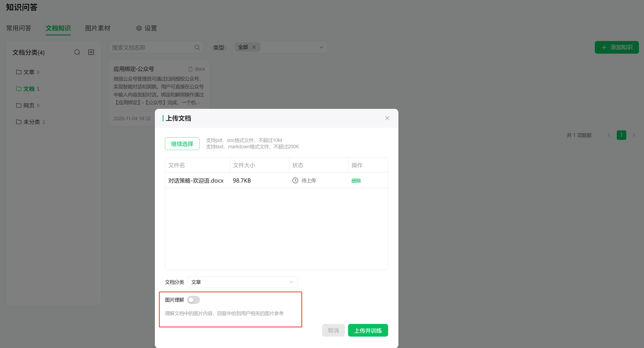Click the search icon in 文档分类 panel
644x348 pixels.
point(77,52)
